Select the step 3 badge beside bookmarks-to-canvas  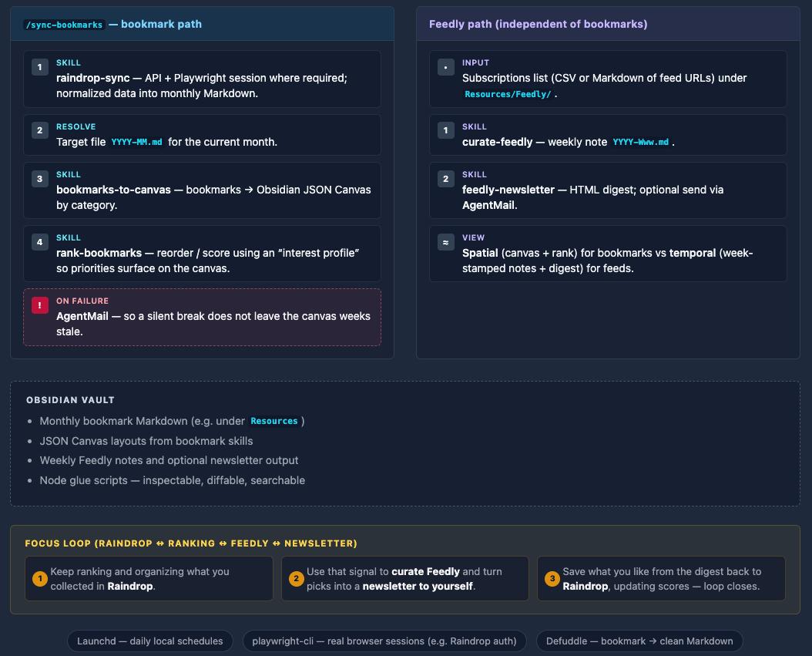[x=40, y=179]
